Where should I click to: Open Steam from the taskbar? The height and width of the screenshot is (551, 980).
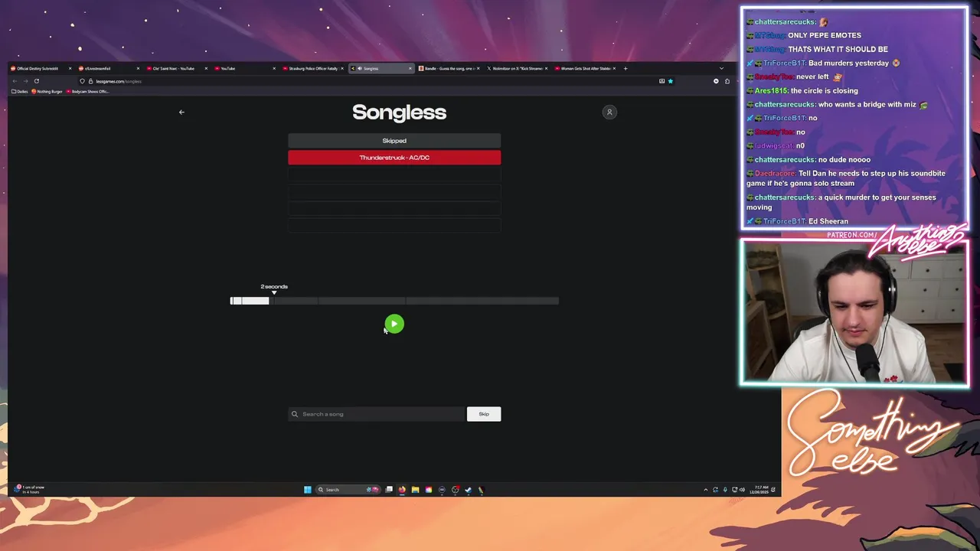[468, 490]
